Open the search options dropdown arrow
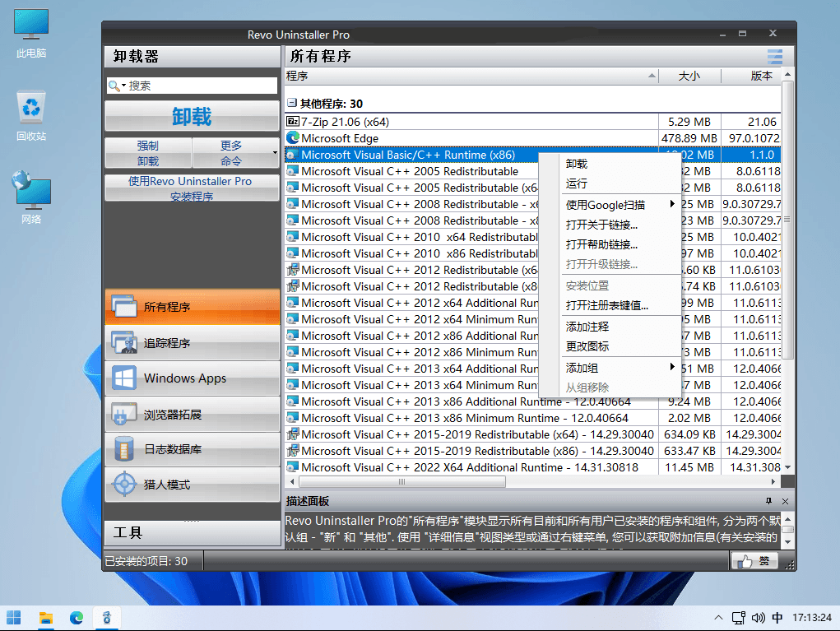The width and height of the screenshot is (840, 631). click(x=123, y=86)
